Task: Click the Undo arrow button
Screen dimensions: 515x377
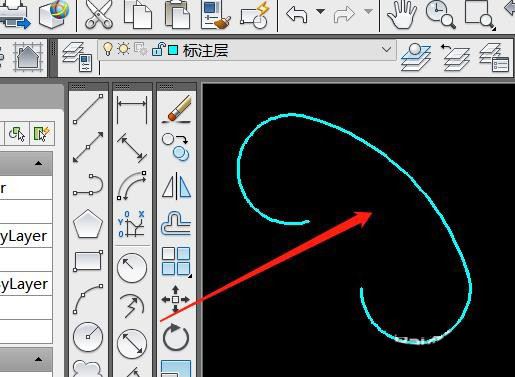Action: [296, 14]
